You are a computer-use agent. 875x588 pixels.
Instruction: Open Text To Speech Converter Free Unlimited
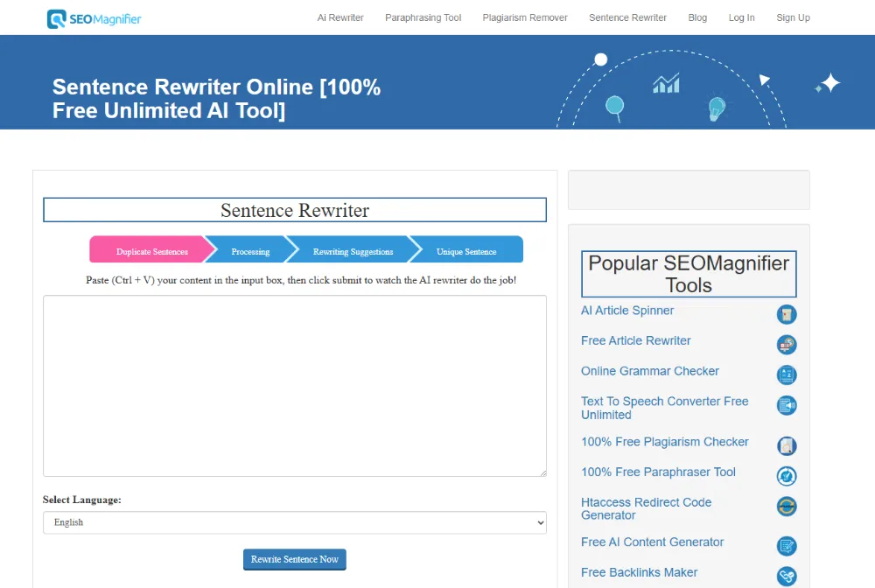[x=665, y=409]
